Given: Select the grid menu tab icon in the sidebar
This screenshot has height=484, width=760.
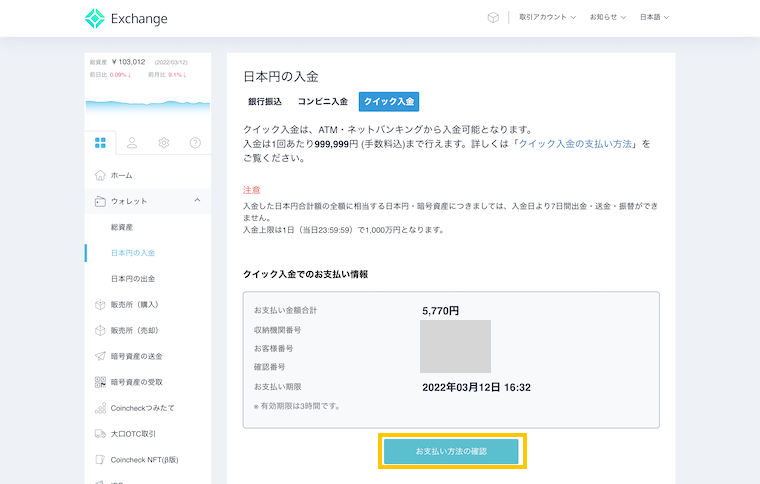Looking at the screenshot, I should coord(100,143).
